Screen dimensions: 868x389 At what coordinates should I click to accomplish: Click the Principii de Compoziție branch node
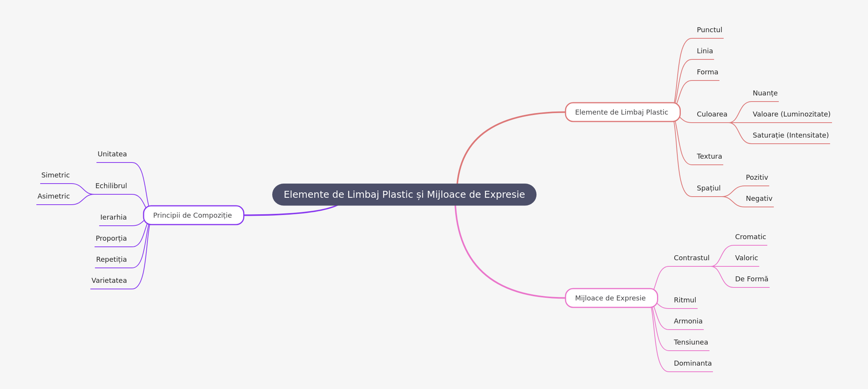[193, 215]
